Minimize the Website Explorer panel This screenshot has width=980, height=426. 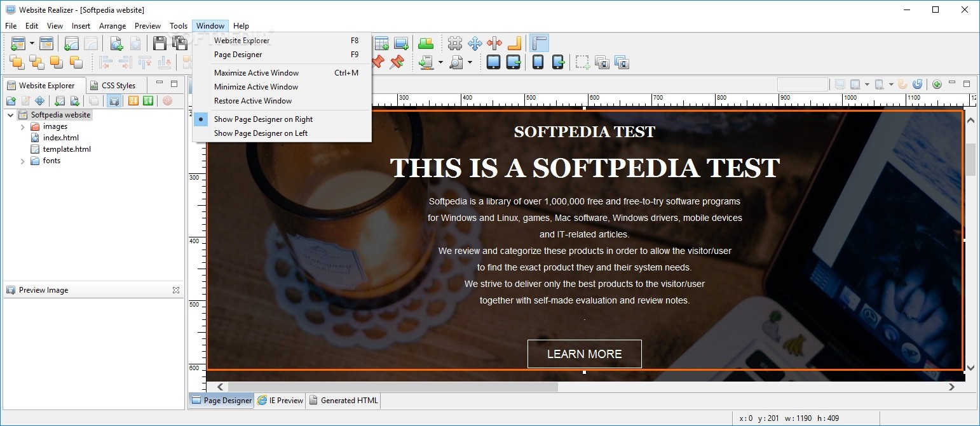click(x=160, y=83)
